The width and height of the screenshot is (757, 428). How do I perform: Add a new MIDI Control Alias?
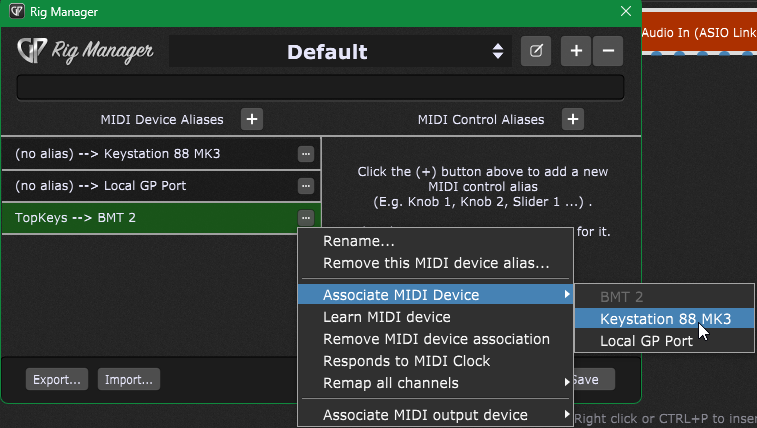pyautogui.click(x=572, y=119)
